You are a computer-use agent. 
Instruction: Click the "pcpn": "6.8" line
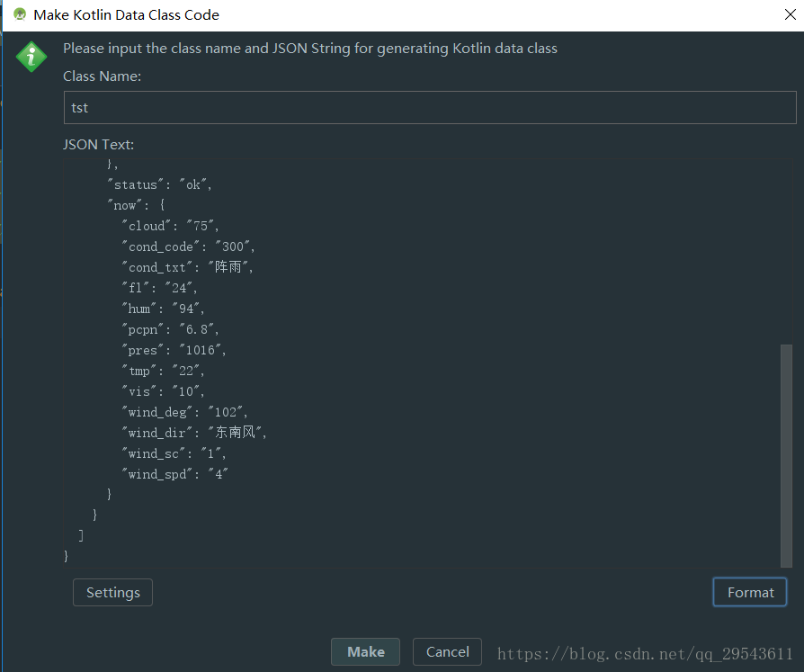(170, 329)
